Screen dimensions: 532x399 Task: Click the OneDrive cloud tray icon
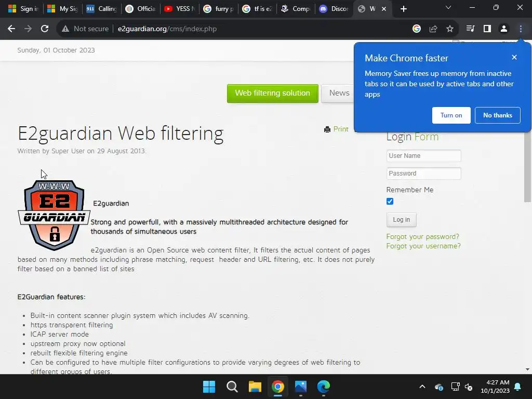tap(438, 387)
